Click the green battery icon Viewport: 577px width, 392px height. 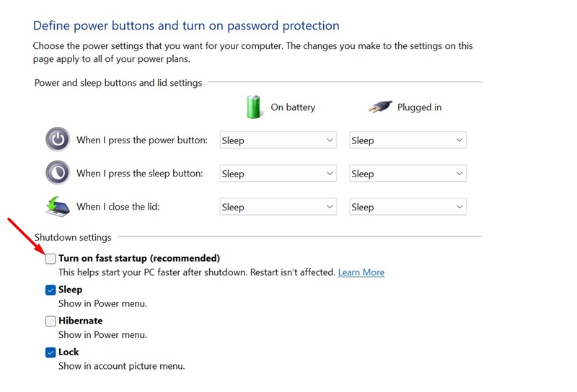click(254, 107)
